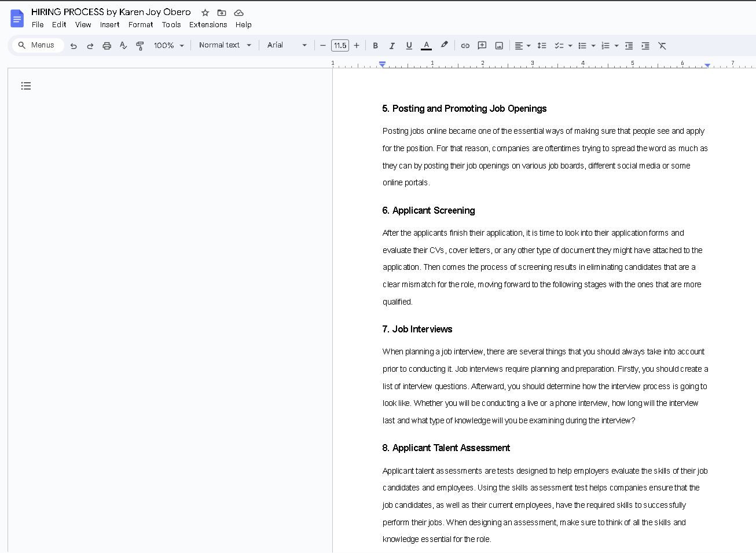The image size is (756, 553).
Task: Click heading '7. Job Interviews'
Action: 417,329
